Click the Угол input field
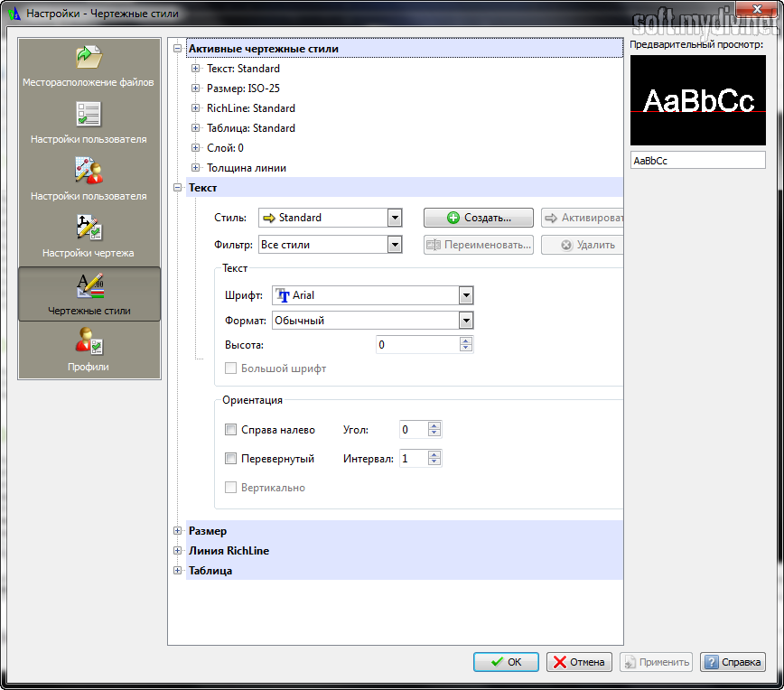 (x=414, y=430)
